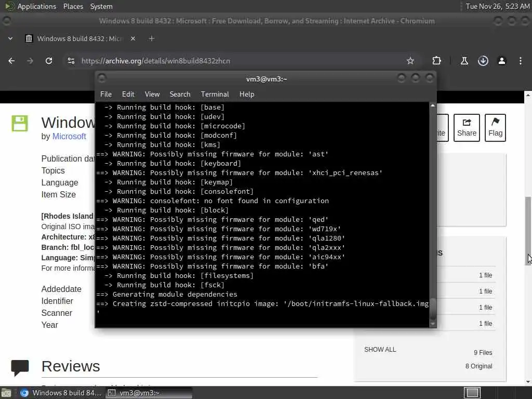Reload the archive.org page

pyautogui.click(x=49, y=61)
